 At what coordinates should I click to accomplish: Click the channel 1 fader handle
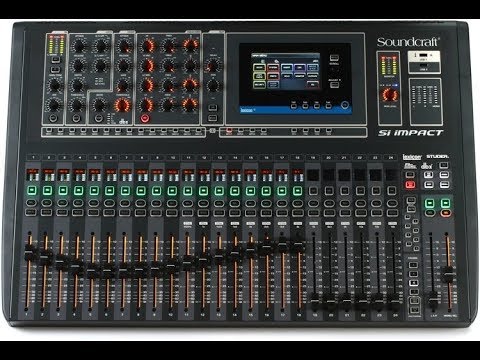pos(30,253)
